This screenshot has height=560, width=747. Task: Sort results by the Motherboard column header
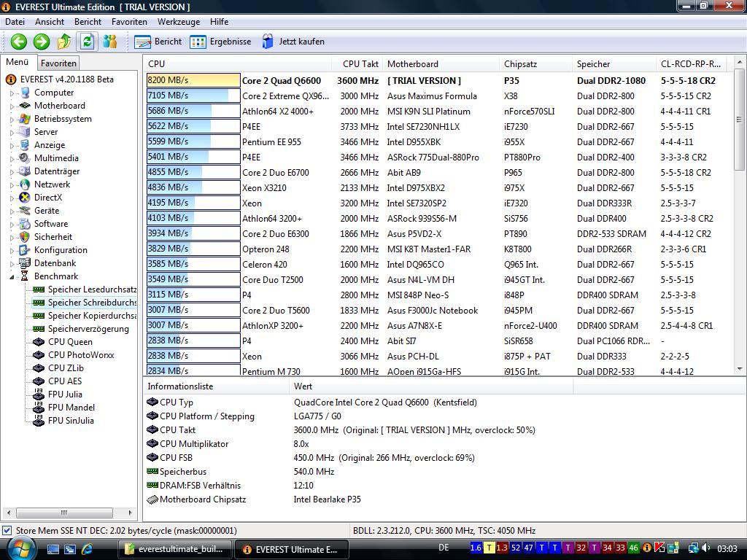[x=441, y=64]
